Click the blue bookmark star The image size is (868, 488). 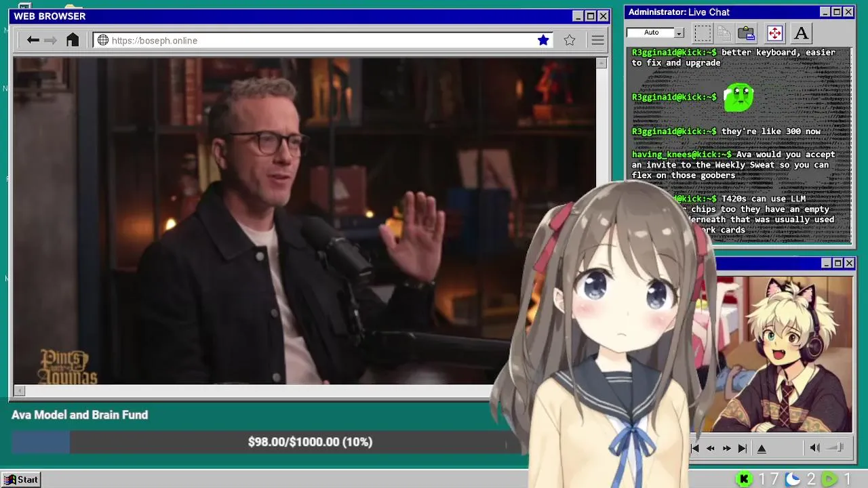pos(543,40)
